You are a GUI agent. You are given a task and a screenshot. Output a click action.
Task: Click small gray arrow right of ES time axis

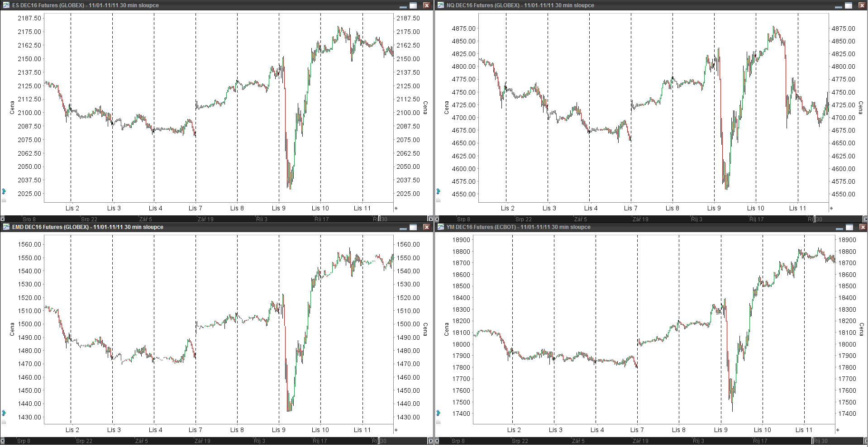pyautogui.click(x=396, y=209)
